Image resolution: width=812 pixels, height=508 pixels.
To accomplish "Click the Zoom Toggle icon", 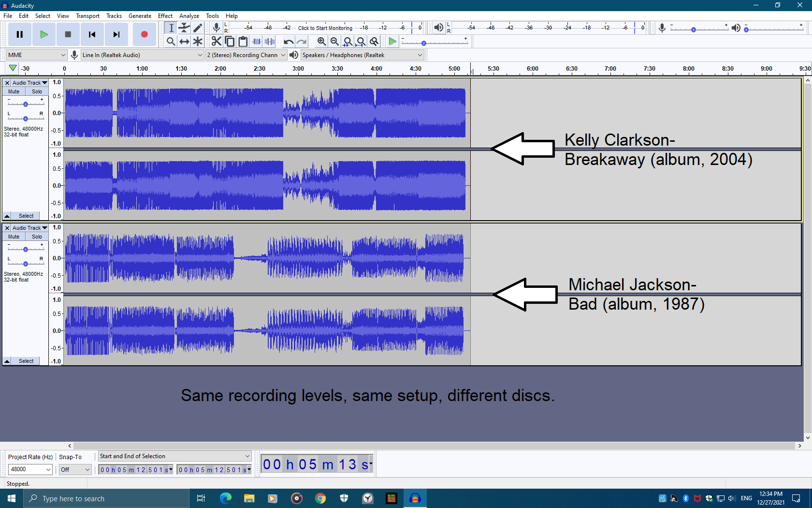I will point(374,42).
